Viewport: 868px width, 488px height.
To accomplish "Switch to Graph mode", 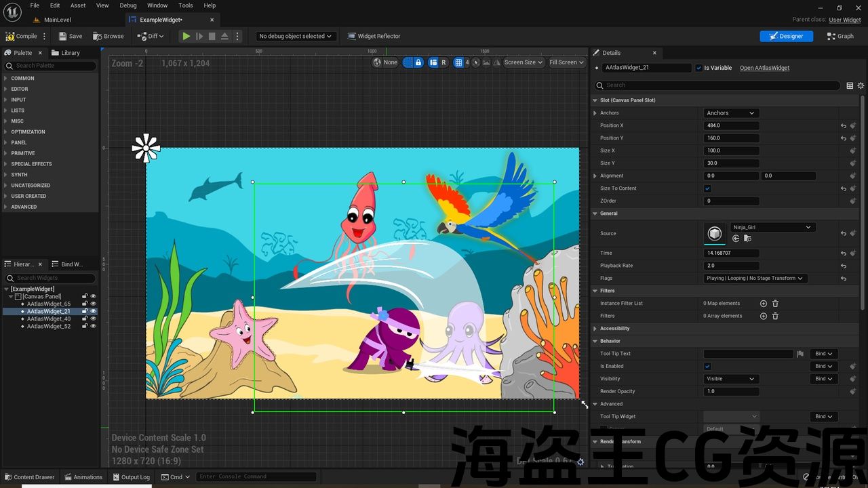I will click(x=840, y=36).
